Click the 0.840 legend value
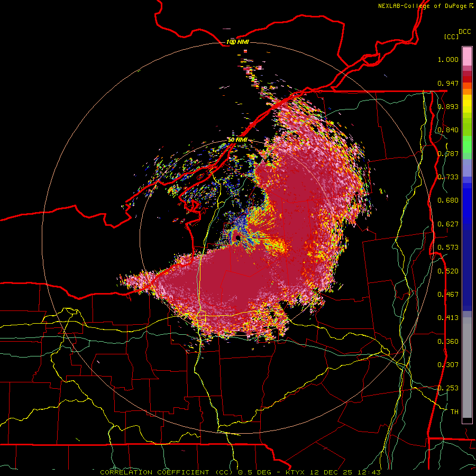Screen dimensions: 476x476 [448, 130]
